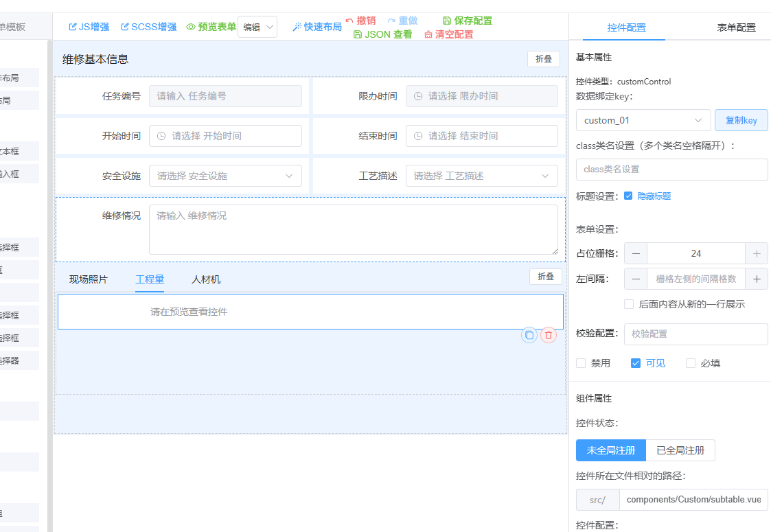
Task: Open SCSS增强 editor
Action: pyautogui.click(x=125, y=27)
